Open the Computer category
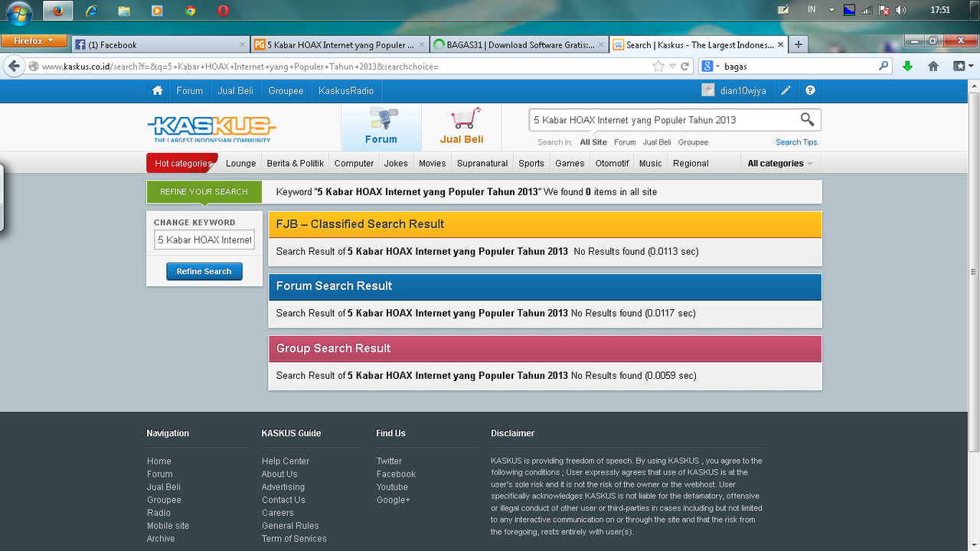980x551 pixels. (x=354, y=163)
